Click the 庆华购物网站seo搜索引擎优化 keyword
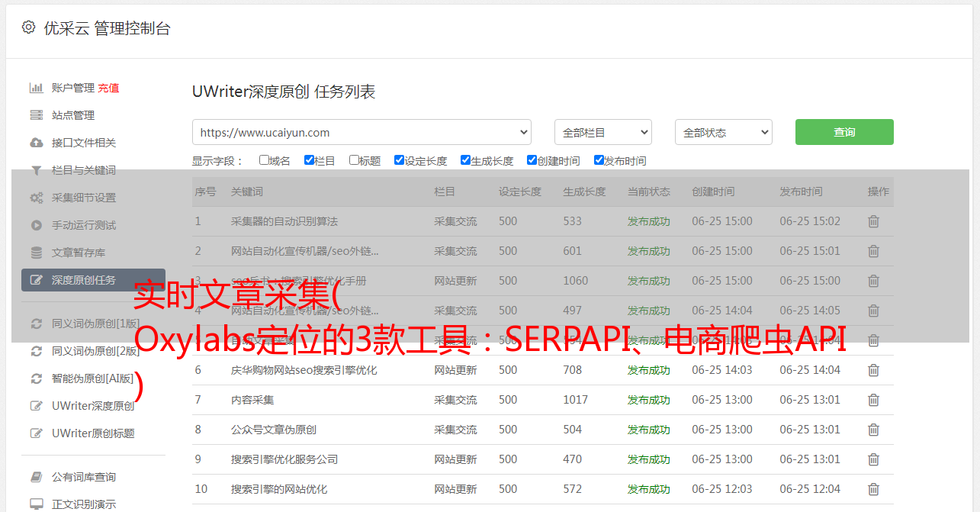This screenshot has width=980, height=512. click(304, 370)
